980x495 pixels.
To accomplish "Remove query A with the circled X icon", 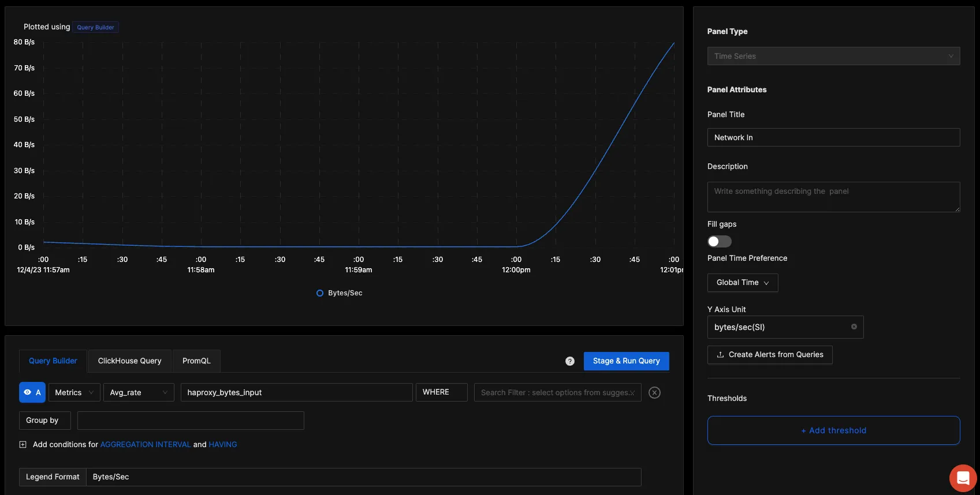I will [x=654, y=392].
